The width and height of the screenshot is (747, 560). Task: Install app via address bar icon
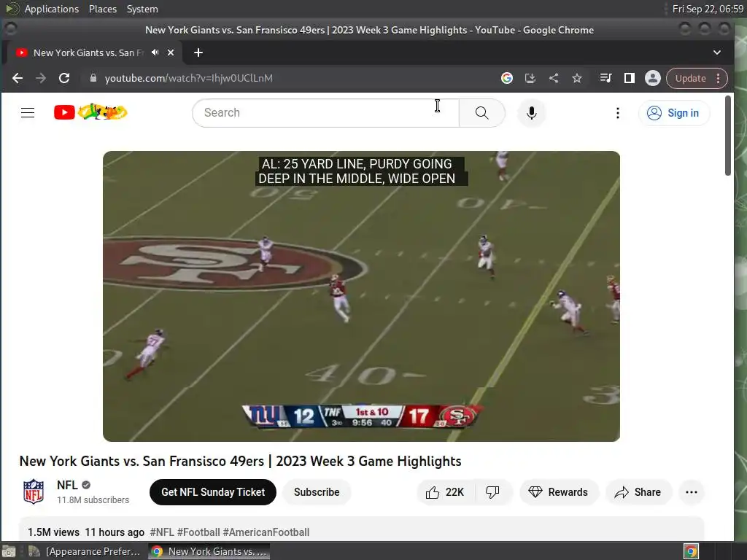(530, 78)
